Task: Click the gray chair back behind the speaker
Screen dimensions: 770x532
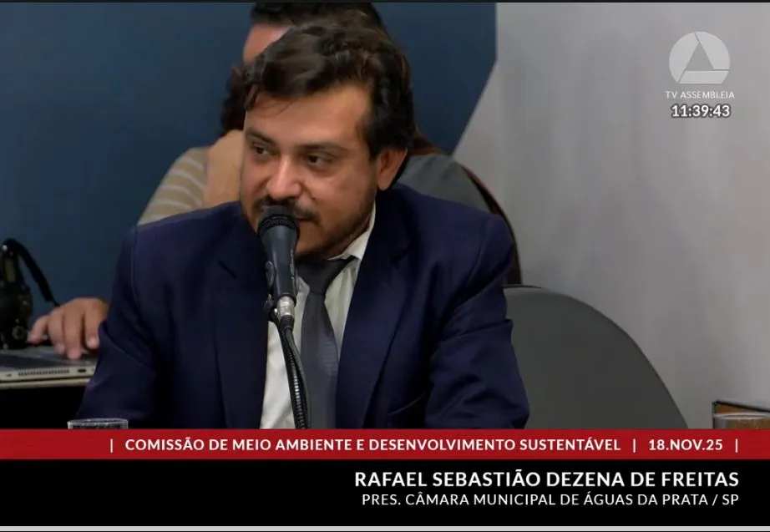Action: pyautogui.click(x=585, y=351)
